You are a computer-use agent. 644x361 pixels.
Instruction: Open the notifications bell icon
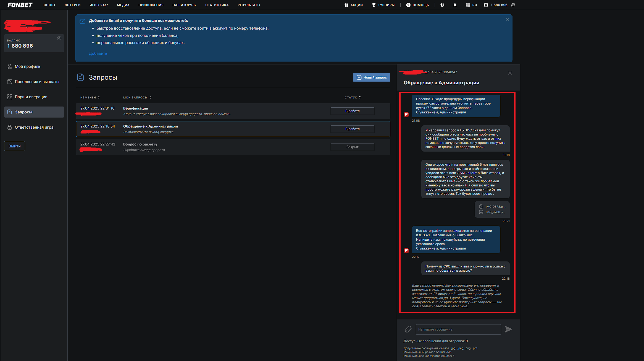pyautogui.click(x=455, y=5)
